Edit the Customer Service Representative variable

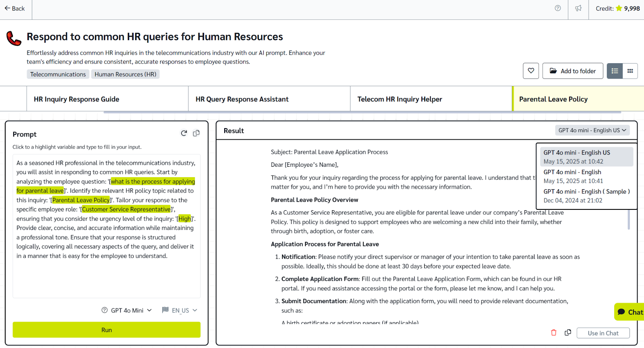[x=126, y=209]
